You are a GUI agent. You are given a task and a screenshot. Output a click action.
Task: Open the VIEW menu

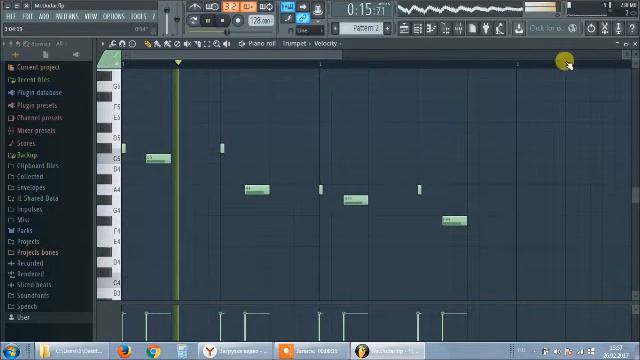[x=91, y=17]
